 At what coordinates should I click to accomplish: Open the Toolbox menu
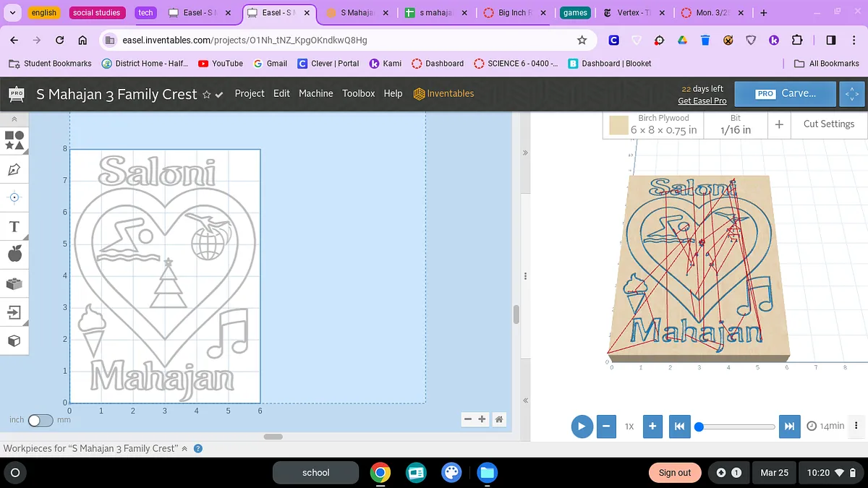[359, 93]
